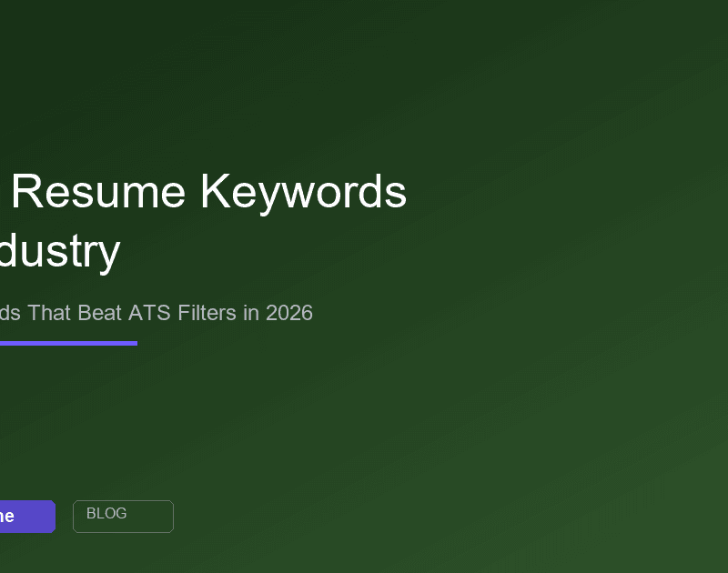Click the "That Beat ATS Filters in 2026" subtitle
Screen dimensions: 728x573
[170, 313]
